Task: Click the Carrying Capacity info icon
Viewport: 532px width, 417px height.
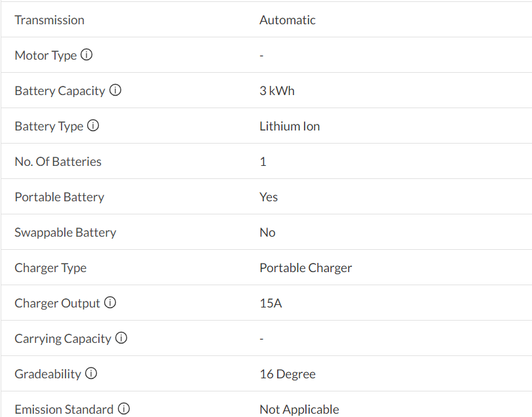Action: click(121, 338)
